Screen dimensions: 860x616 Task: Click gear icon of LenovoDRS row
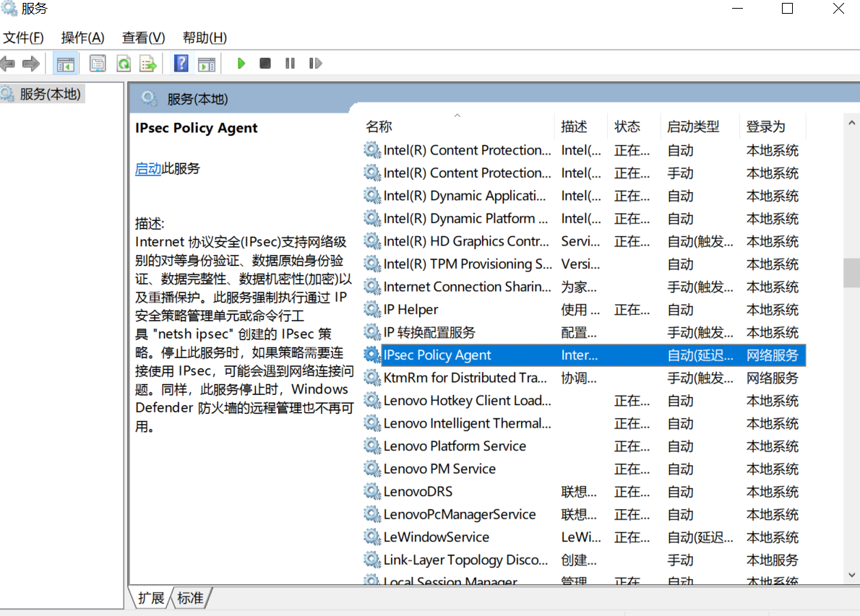tap(372, 491)
